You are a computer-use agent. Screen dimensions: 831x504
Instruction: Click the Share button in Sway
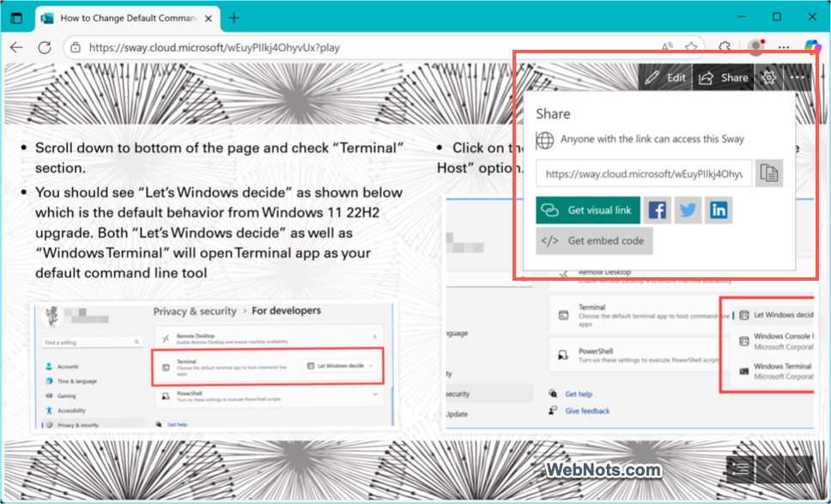724,78
